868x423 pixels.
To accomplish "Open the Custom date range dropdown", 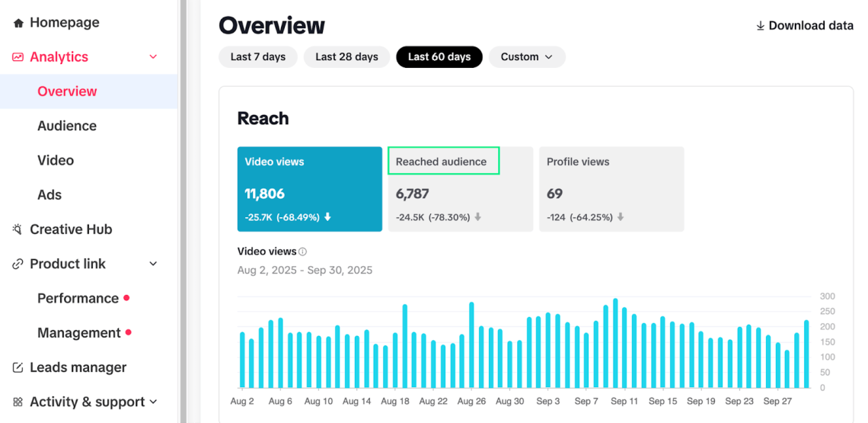I will pyautogui.click(x=527, y=57).
